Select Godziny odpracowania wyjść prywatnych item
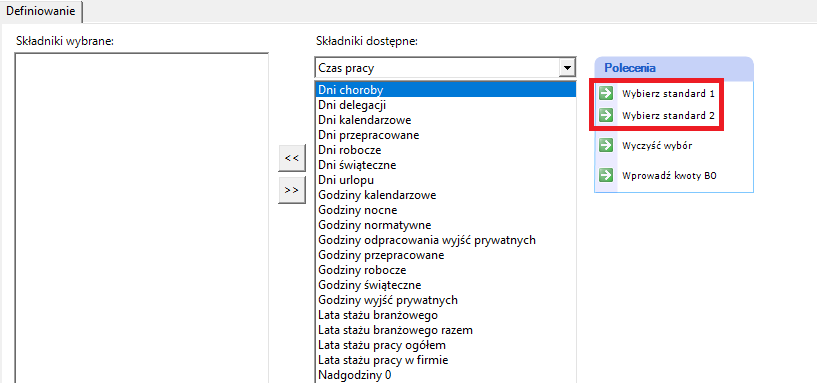817x383 pixels. pos(445,240)
